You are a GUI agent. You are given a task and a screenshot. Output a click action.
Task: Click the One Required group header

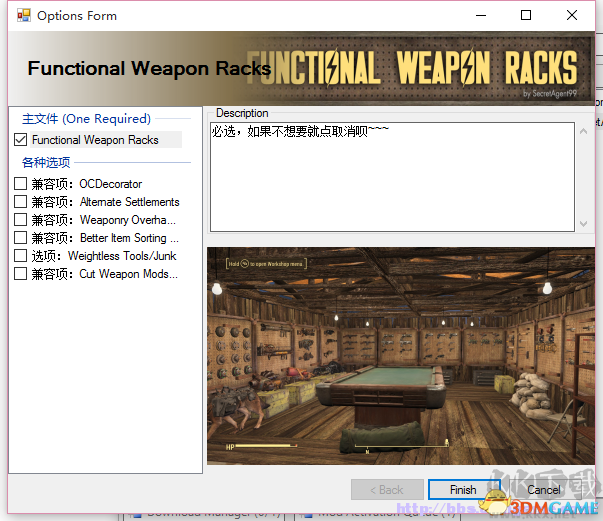(87, 119)
